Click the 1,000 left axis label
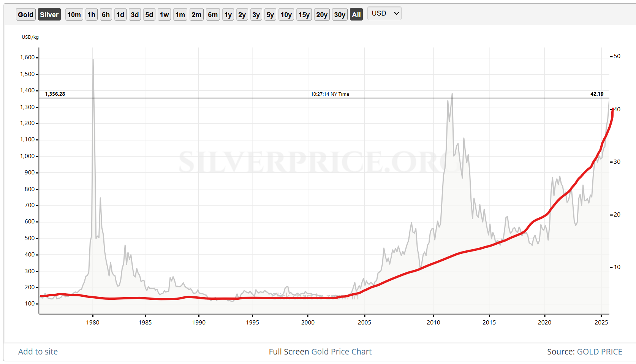The height and width of the screenshot is (364, 636). [27, 156]
